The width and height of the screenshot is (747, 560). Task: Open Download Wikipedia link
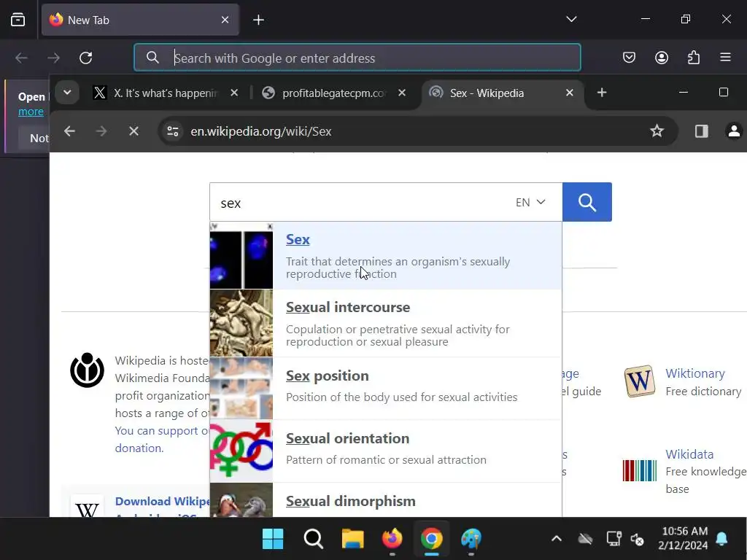click(162, 502)
